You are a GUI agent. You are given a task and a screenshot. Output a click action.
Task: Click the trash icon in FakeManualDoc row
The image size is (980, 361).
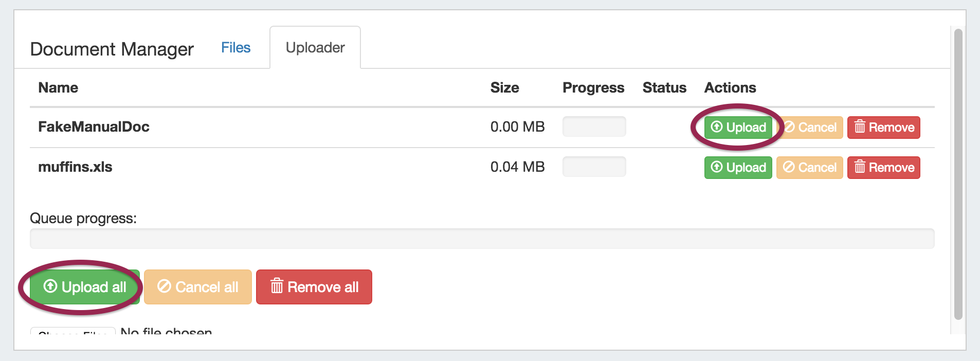pos(860,127)
